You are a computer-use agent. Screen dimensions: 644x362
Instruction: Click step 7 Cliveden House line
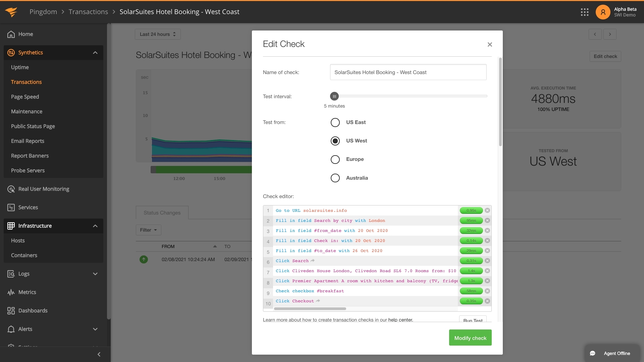pos(366,271)
